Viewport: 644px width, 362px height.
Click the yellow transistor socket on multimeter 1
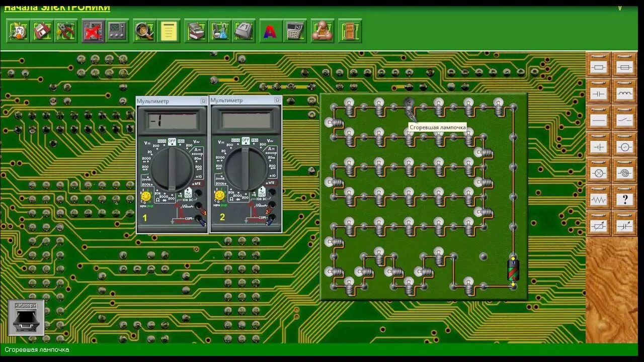tap(146, 196)
